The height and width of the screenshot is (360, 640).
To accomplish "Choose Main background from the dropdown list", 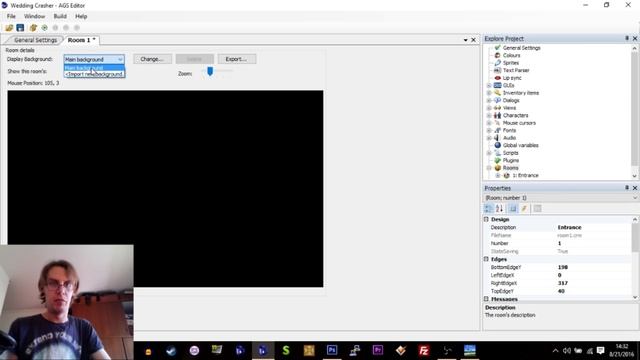I will [94, 68].
